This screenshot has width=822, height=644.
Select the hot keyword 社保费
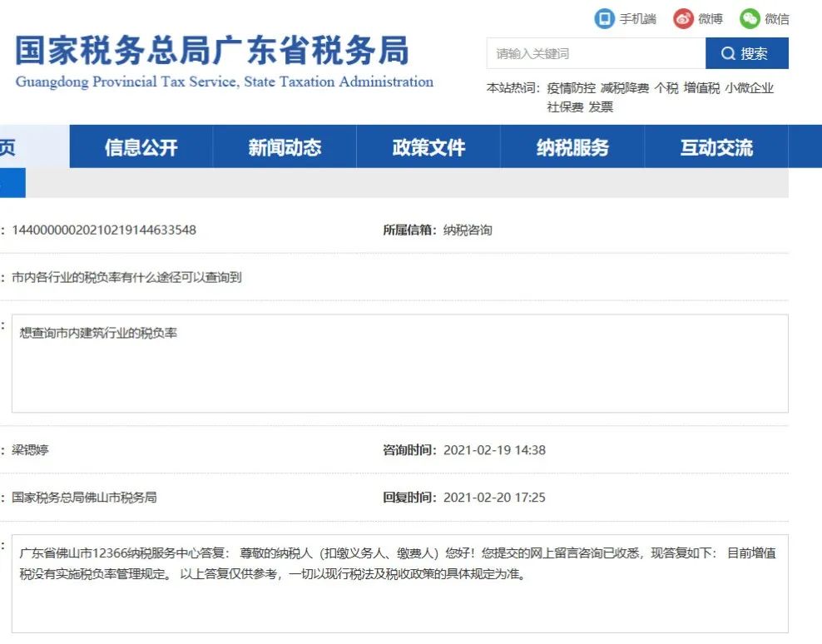point(565,107)
